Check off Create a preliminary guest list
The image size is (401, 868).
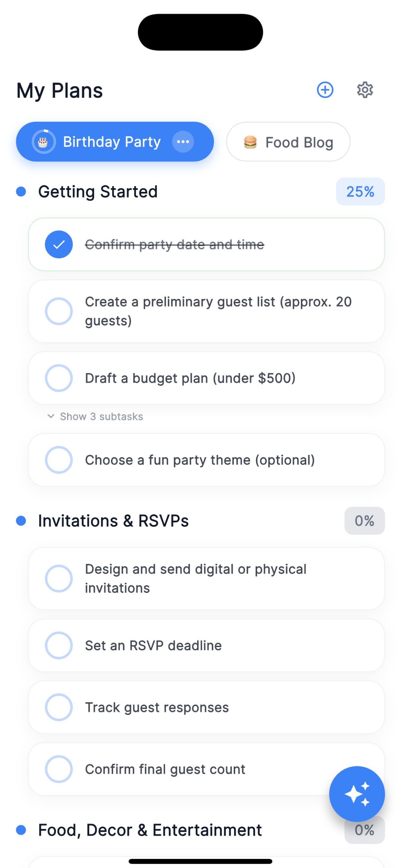(59, 311)
